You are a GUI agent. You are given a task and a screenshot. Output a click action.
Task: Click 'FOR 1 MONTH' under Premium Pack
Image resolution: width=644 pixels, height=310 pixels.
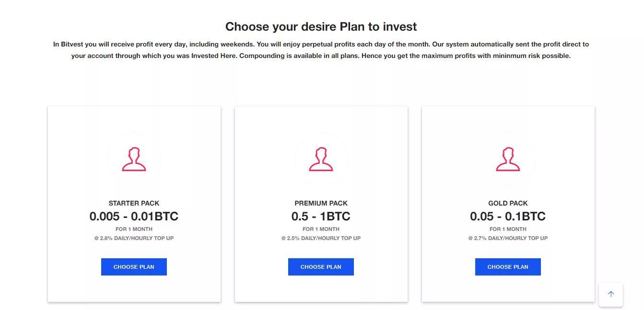click(x=321, y=229)
